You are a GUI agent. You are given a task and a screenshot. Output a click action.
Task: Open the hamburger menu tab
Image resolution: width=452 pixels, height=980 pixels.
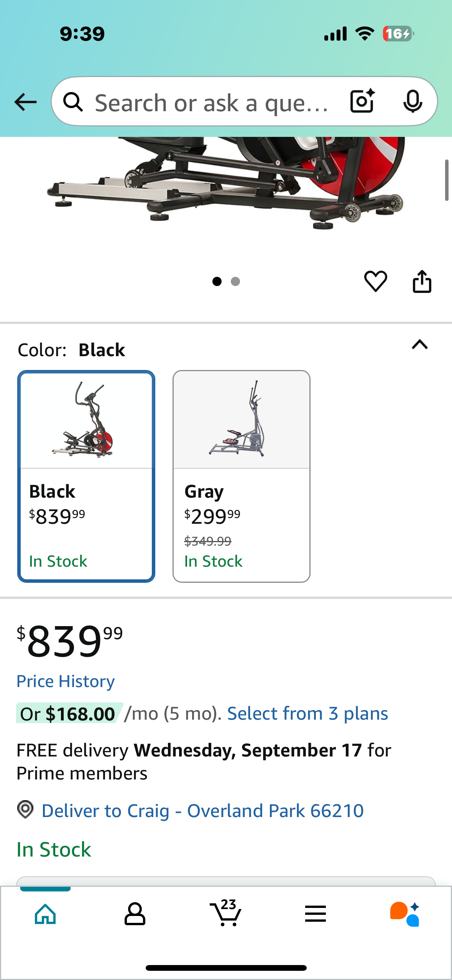(315, 914)
